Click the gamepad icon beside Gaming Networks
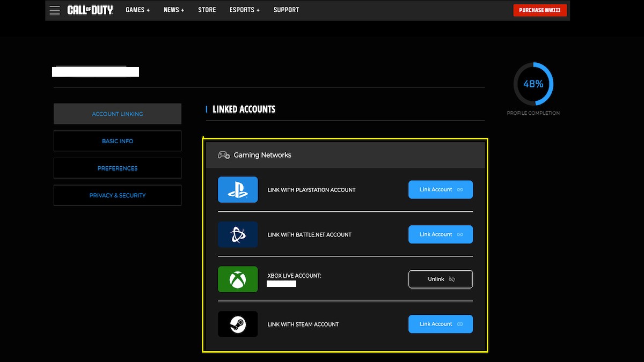Screen dimensions: 644x362 click(x=224, y=154)
